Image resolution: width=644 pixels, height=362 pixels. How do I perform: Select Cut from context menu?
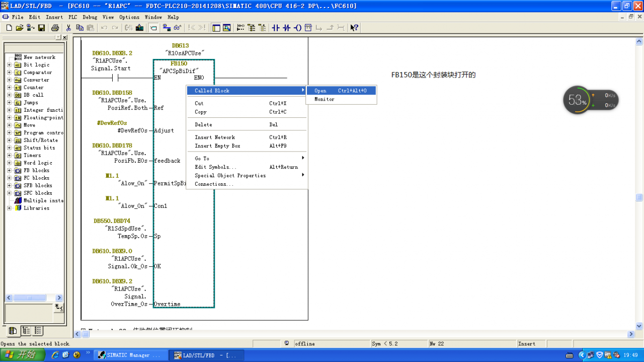click(x=247, y=103)
